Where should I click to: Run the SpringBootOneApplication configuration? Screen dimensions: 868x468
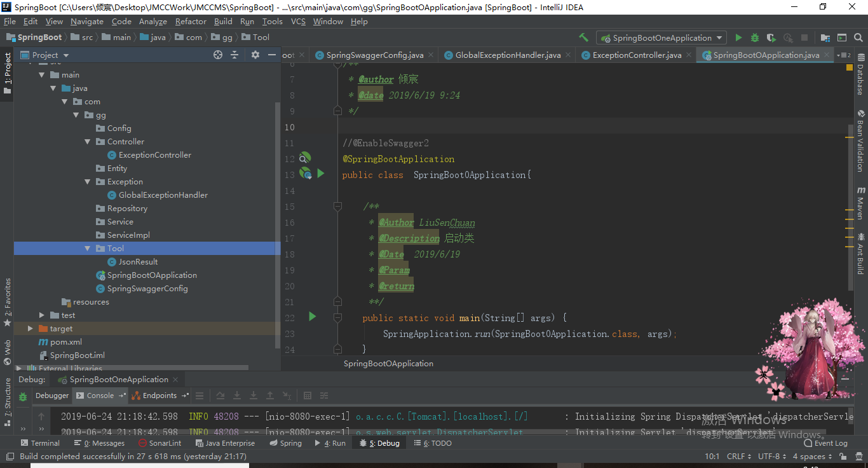coord(738,37)
